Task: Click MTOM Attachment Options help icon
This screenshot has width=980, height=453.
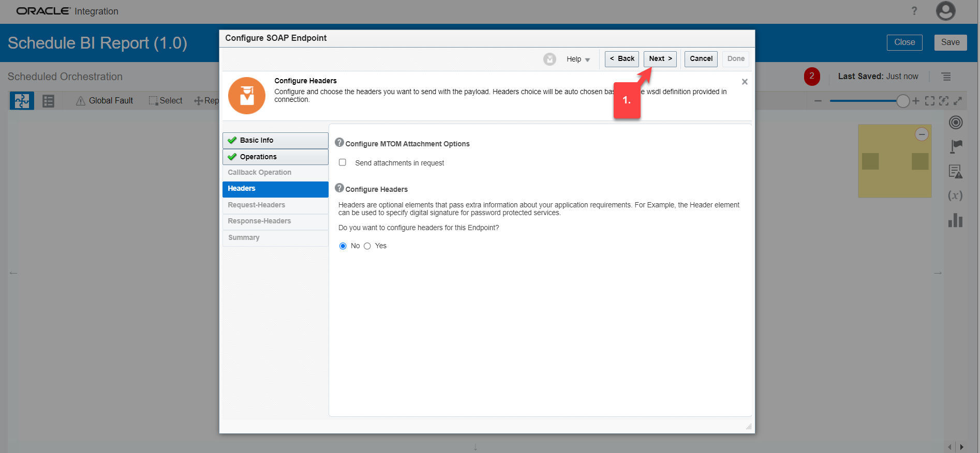Action: pos(339,142)
